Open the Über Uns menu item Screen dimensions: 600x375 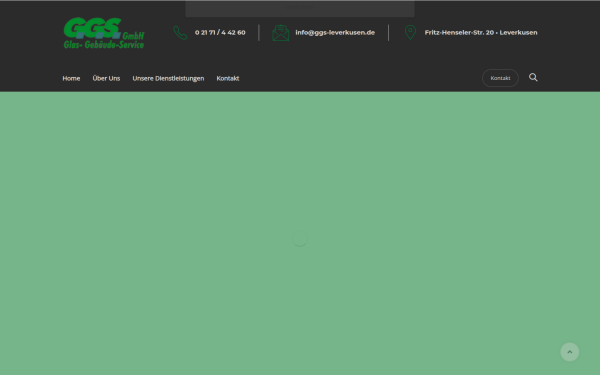(106, 78)
